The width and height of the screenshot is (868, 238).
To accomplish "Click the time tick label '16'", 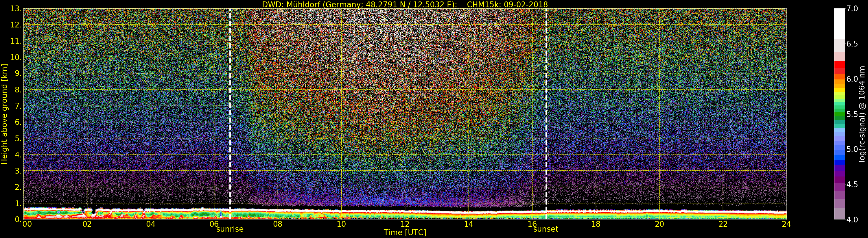I will [532, 224].
